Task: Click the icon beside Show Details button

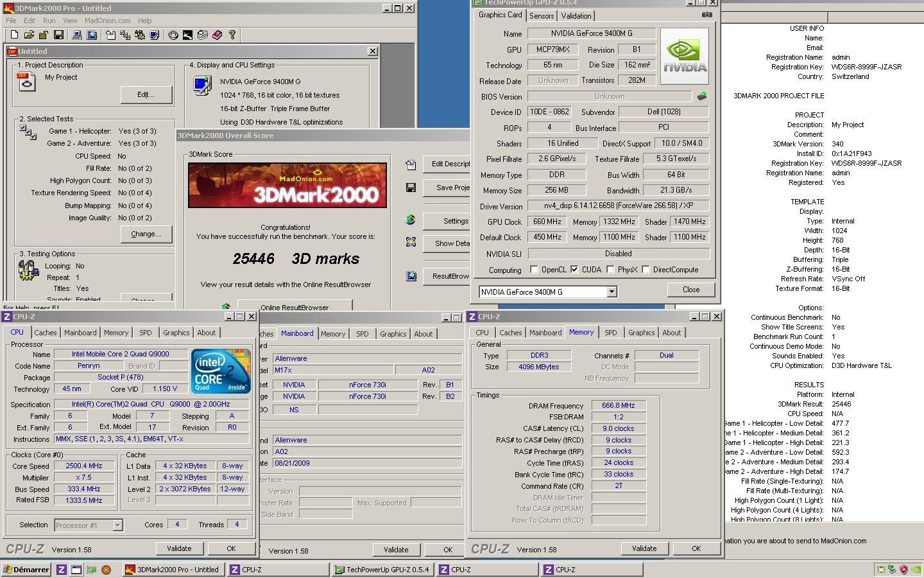Action: point(411,243)
